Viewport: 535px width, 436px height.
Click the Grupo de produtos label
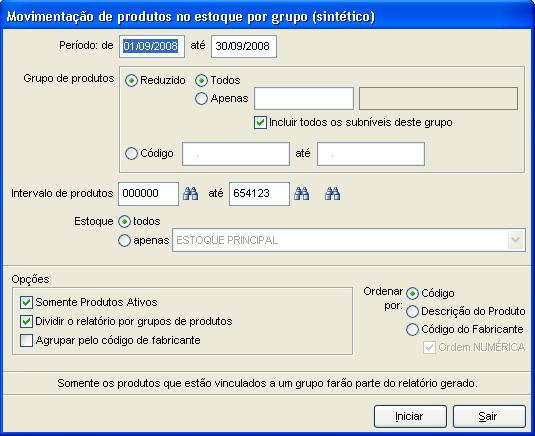(69, 78)
